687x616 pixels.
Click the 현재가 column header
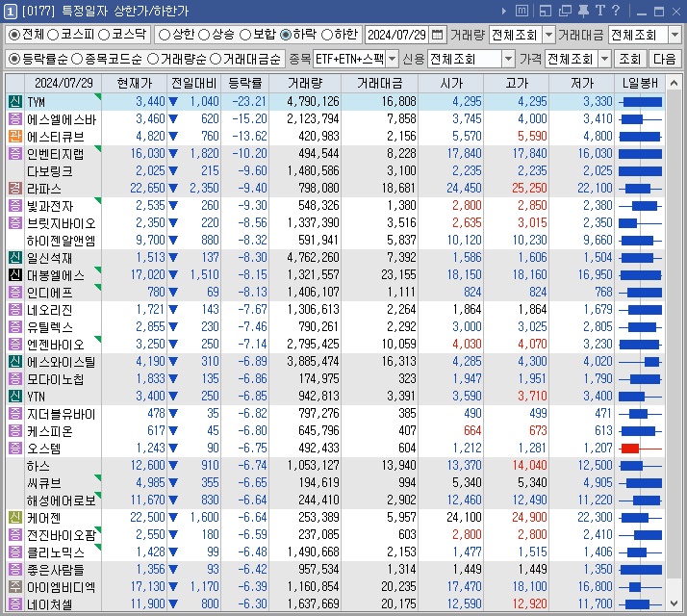pos(134,83)
